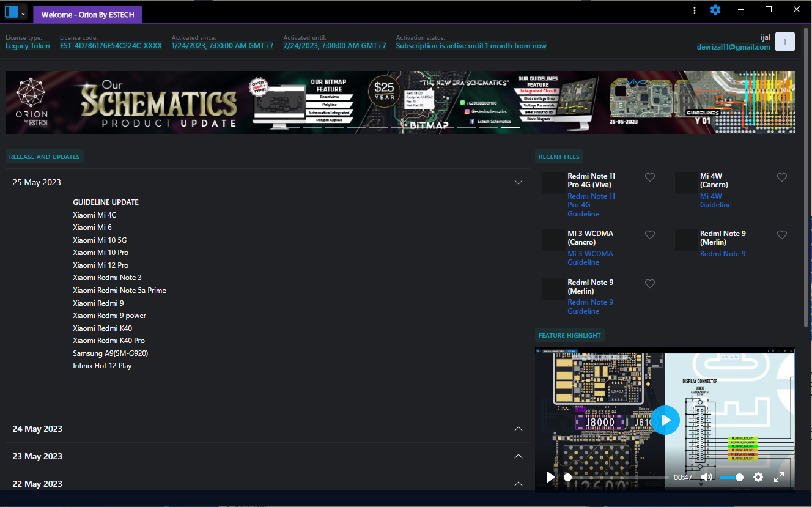Click the activated until date 7/24/2023

pos(334,46)
